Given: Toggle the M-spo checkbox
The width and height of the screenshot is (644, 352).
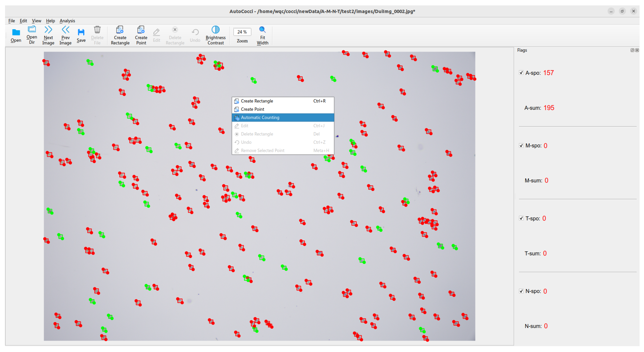Looking at the screenshot, I should pos(521,146).
